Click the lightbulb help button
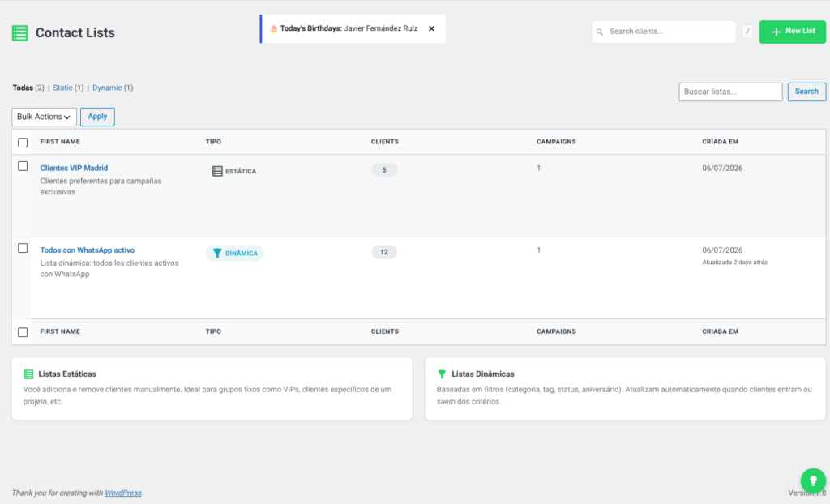Screen dimensions: 830x504 tap(813, 481)
